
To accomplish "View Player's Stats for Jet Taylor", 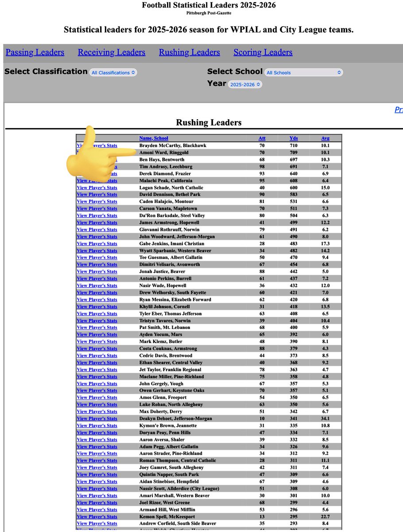I will [x=97, y=369].
